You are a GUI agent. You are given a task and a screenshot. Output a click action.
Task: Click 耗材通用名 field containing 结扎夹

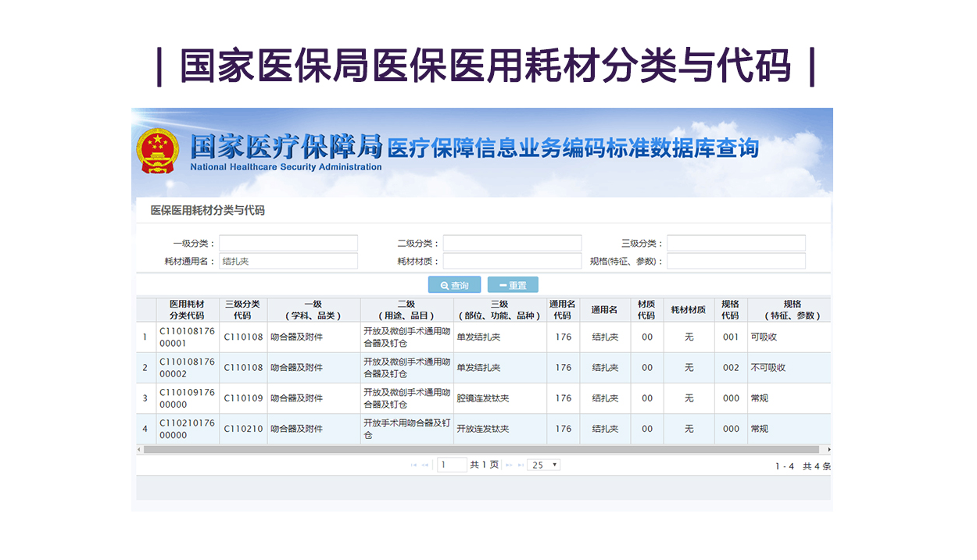(288, 262)
